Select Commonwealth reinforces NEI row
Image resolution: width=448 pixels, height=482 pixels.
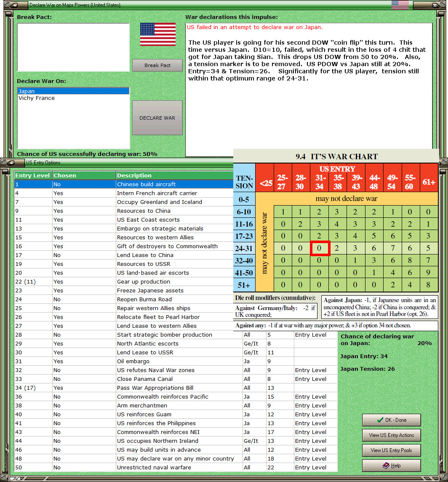[x=176, y=432]
